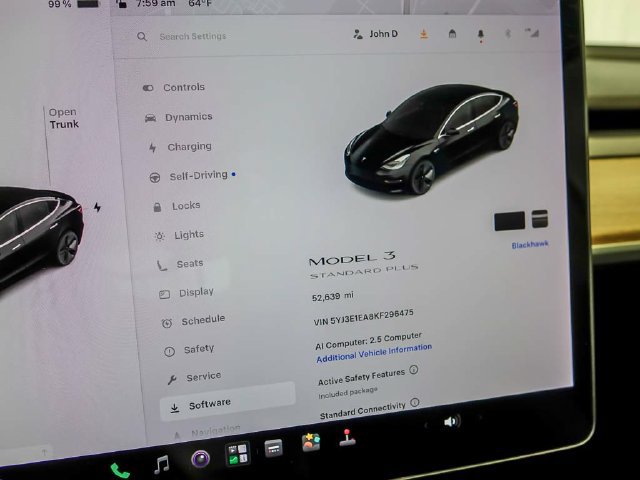
Task: Click the lock icon in status bar
Action: [x=121, y=4]
